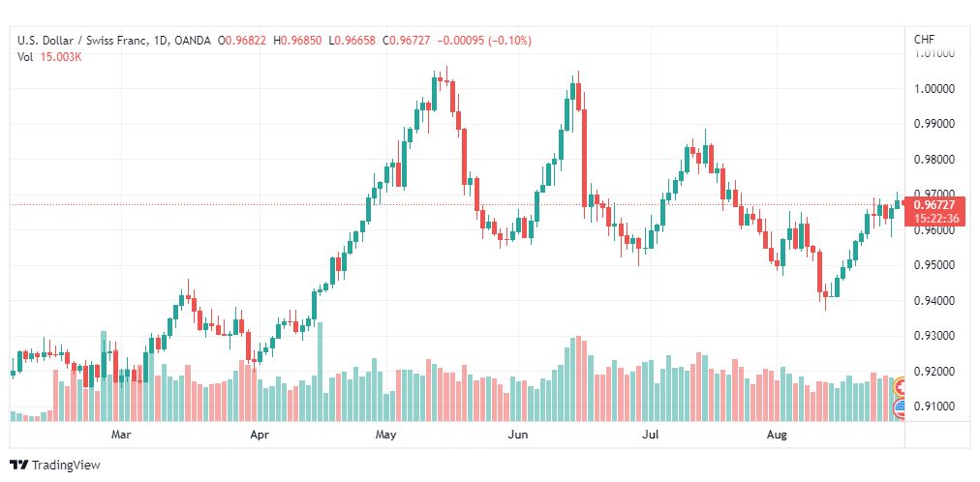Viewport: 980px width, 482px height.
Task: Click the 15:22:36 countdown timer label
Action: pos(934,219)
